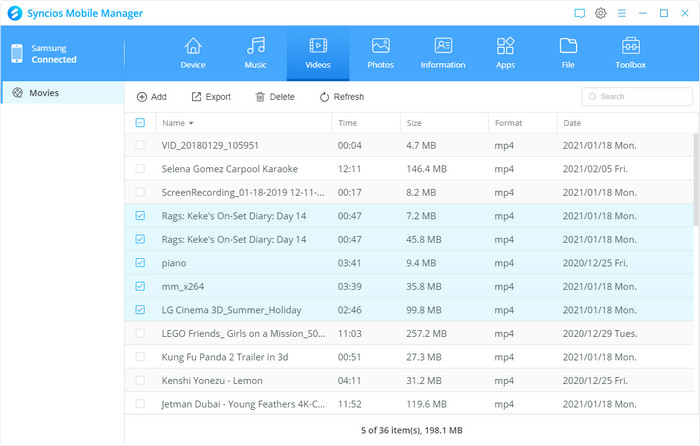Check the Jetman Dubai video checkbox
The image size is (700, 446).
coord(140,404)
